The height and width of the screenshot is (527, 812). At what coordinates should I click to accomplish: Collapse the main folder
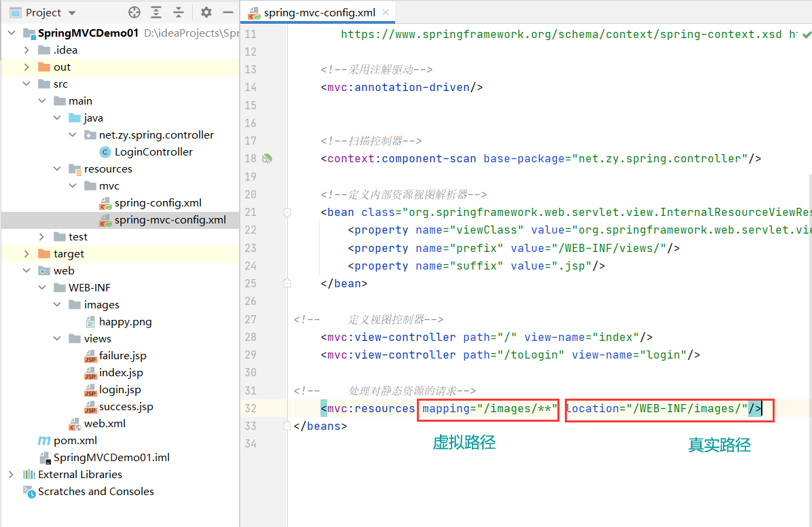pyautogui.click(x=42, y=101)
